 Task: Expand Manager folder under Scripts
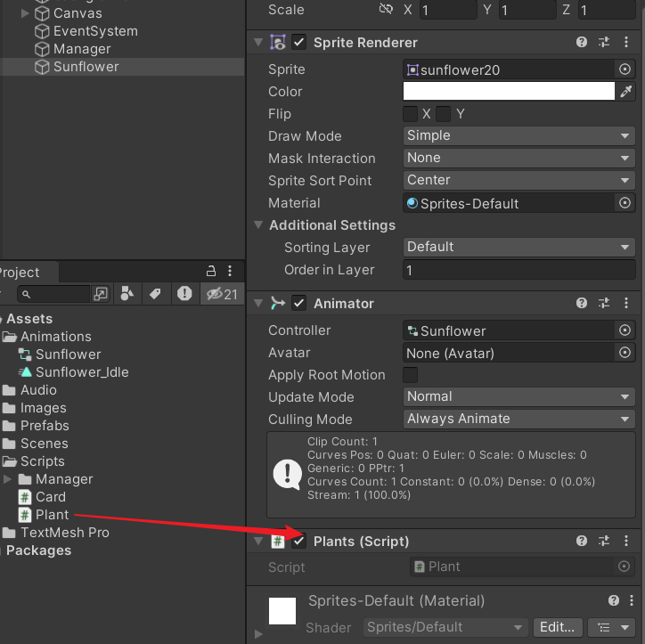(7, 479)
